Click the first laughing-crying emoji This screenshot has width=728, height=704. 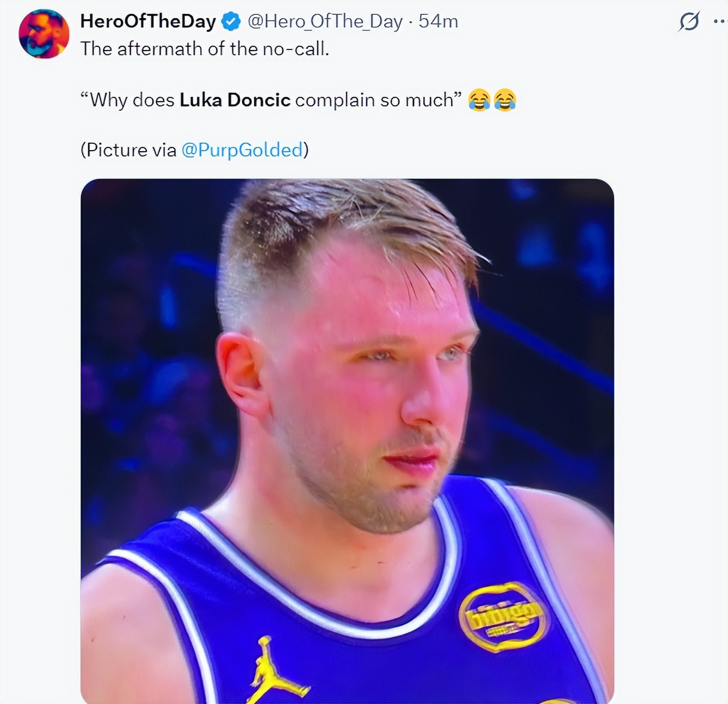(x=479, y=100)
